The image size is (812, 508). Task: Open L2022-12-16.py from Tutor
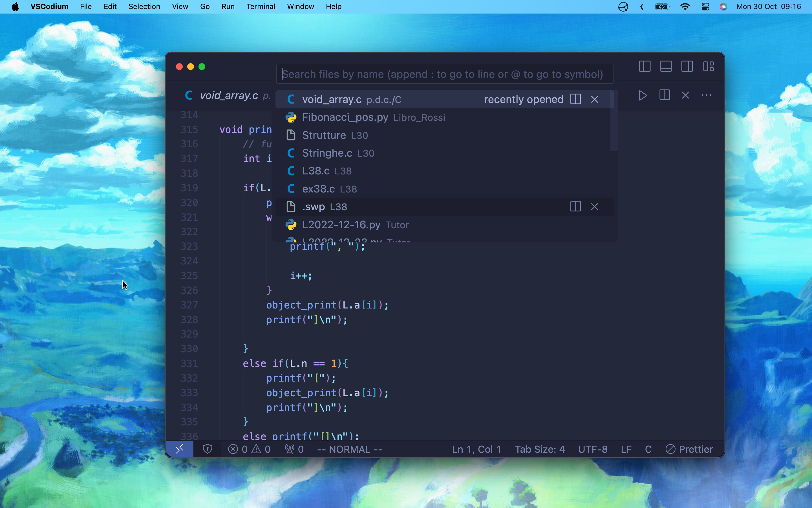[x=445, y=224]
